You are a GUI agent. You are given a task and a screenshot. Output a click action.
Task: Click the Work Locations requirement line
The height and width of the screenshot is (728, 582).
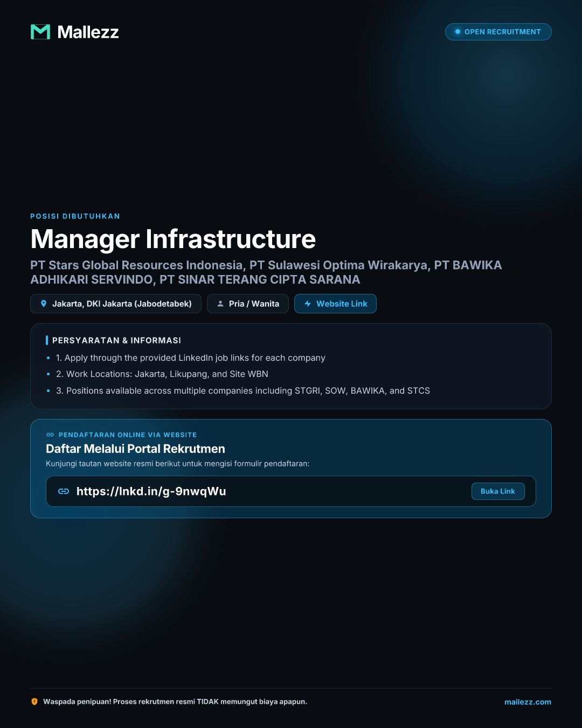pyautogui.click(x=162, y=374)
